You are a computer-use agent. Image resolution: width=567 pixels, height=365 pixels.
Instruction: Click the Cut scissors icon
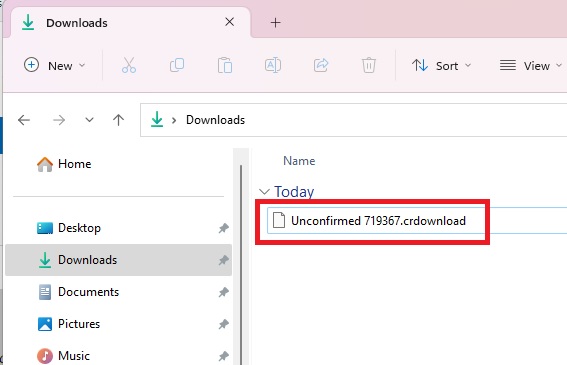pos(129,65)
